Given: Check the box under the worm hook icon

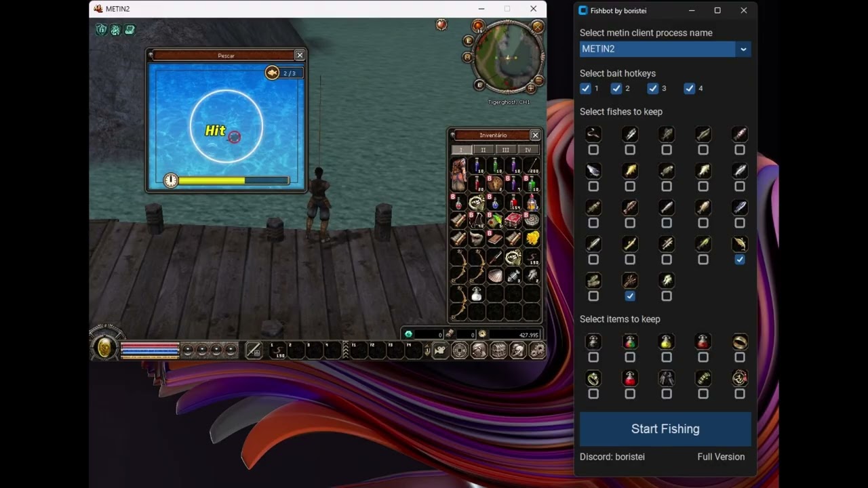Looking at the screenshot, I should click(x=593, y=150).
